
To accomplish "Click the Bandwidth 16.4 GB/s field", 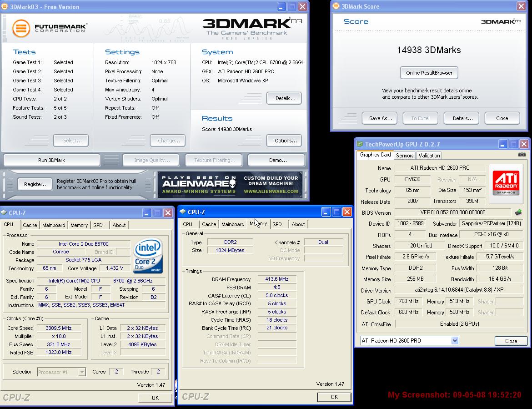I will pyautogui.click(x=500, y=279).
